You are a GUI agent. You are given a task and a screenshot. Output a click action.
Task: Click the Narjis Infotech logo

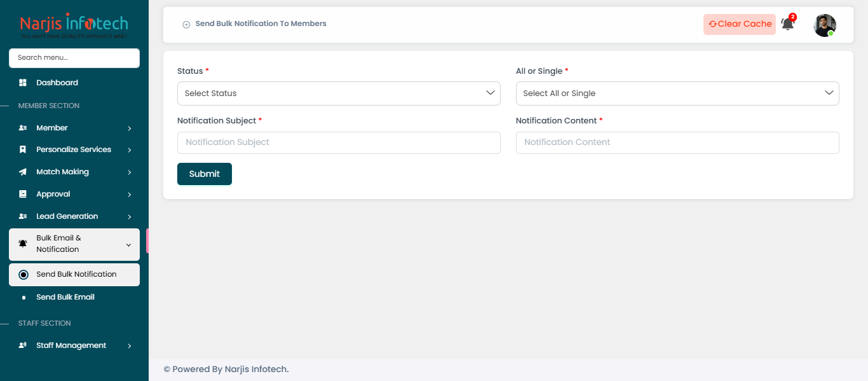coord(74,26)
